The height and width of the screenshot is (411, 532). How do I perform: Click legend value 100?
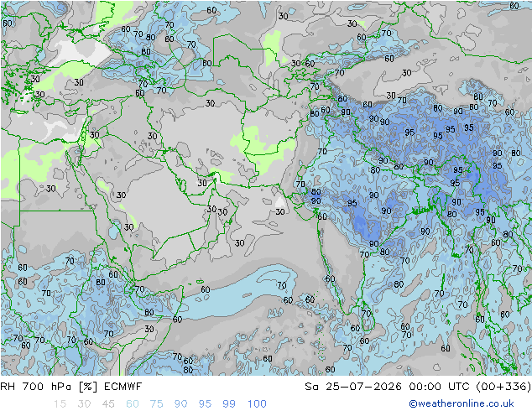[257, 403]
